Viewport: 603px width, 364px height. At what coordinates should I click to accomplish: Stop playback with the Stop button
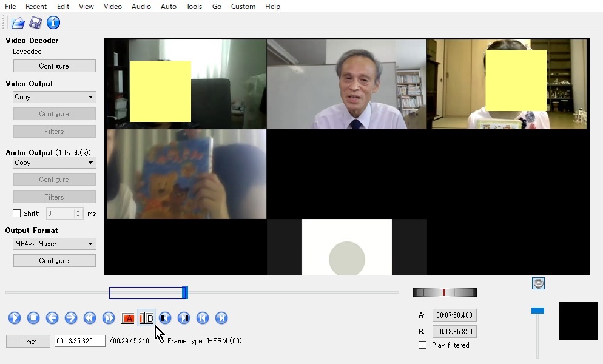pos(33,318)
